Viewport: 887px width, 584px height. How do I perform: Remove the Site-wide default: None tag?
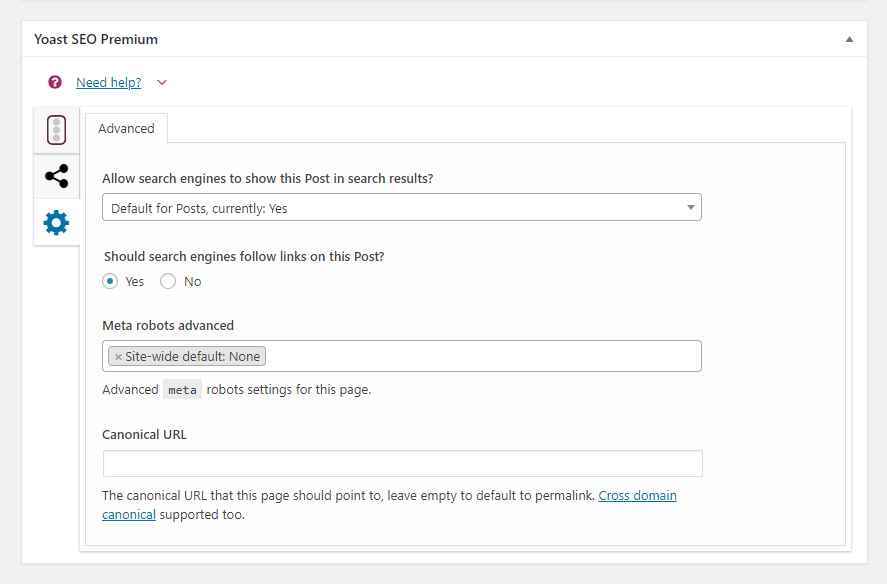(118, 357)
